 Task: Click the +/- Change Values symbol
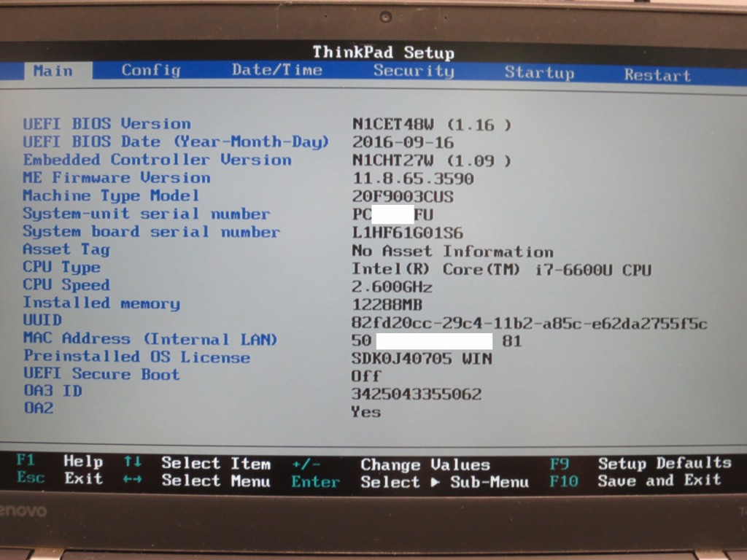pos(304,464)
